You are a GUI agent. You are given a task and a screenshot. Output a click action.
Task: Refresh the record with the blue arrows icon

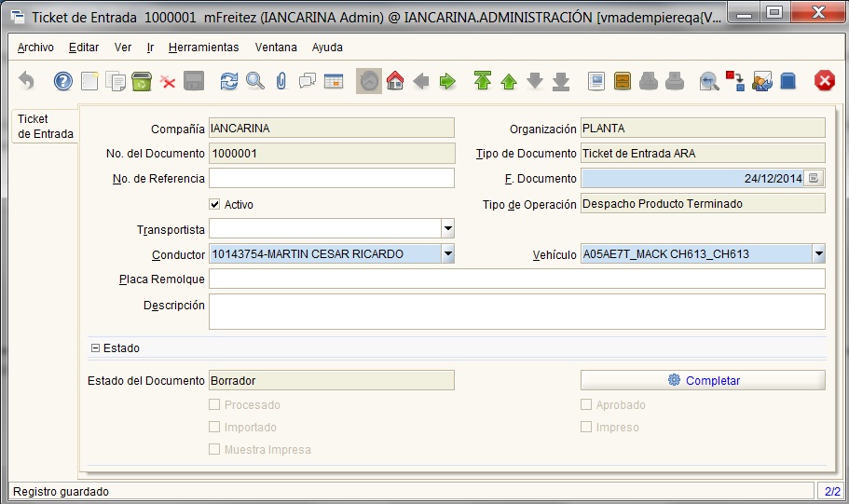(x=229, y=81)
